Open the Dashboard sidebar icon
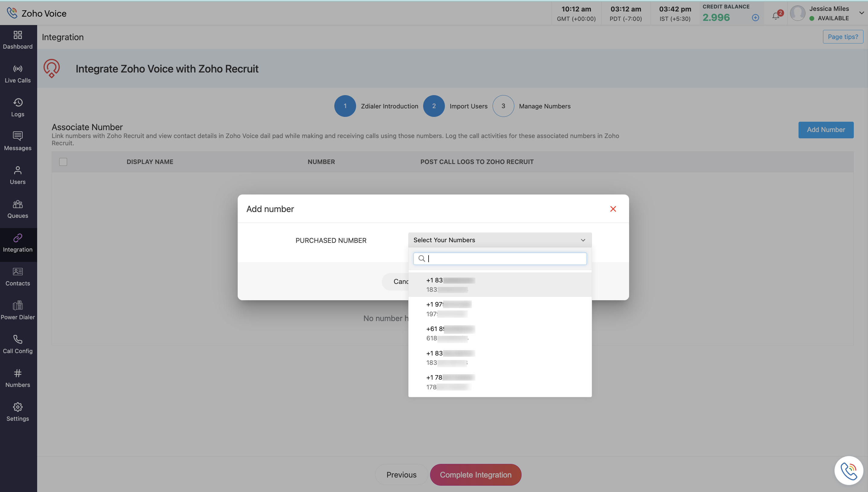The width and height of the screenshot is (868, 492). (x=18, y=40)
